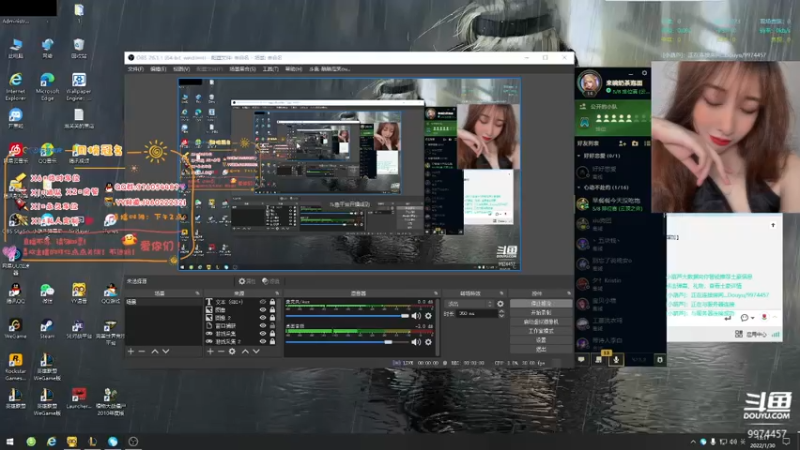Toggle visibility of 文本 (GDI+) source
Viewport: 800px width, 450px height.
coord(263,302)
